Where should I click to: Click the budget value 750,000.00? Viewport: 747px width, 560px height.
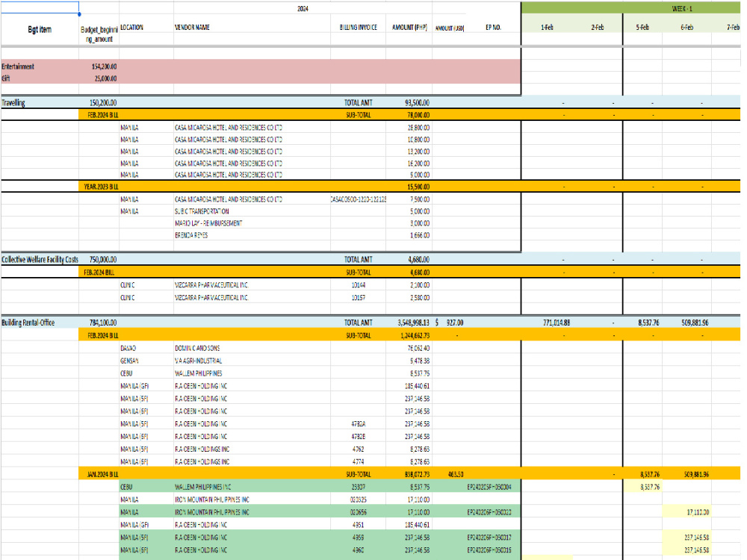point(103,260)
